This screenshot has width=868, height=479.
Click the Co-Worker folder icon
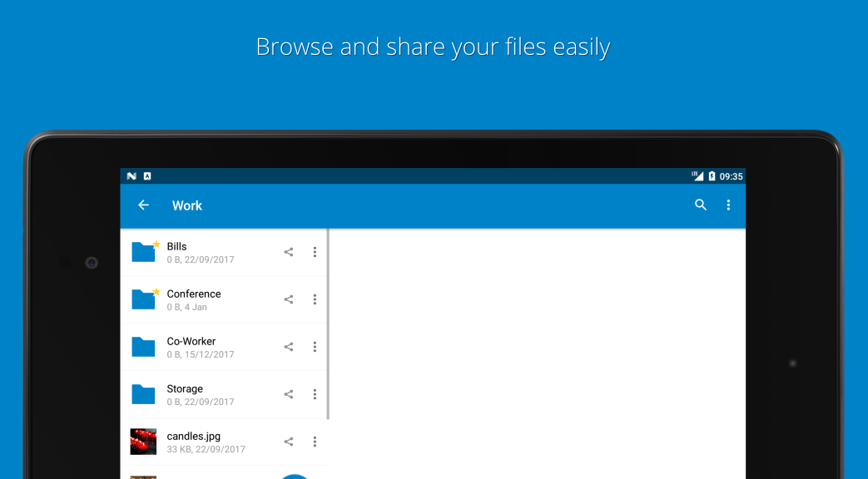click(x=142, y=347)
